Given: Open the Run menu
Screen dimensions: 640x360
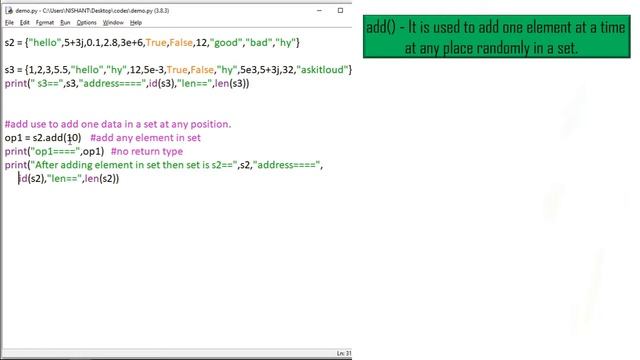Looking at the screenshot, I should tap(65, 23).
